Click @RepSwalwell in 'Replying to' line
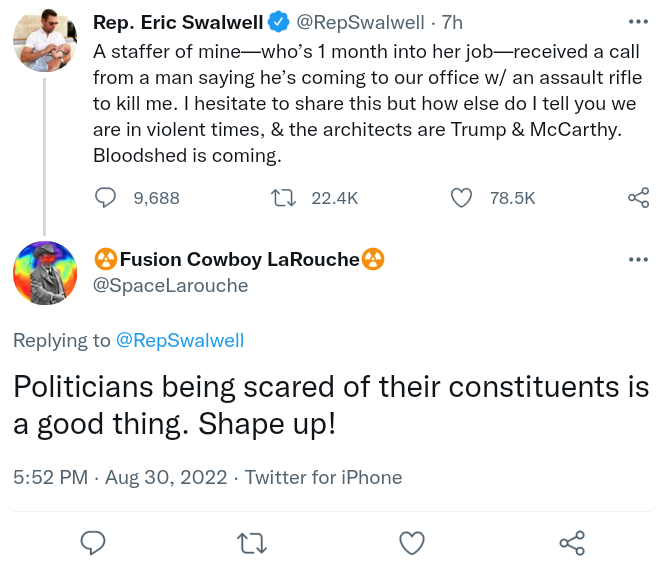The width and height of the screenshot is (670, 562). [x=180, y=340]
